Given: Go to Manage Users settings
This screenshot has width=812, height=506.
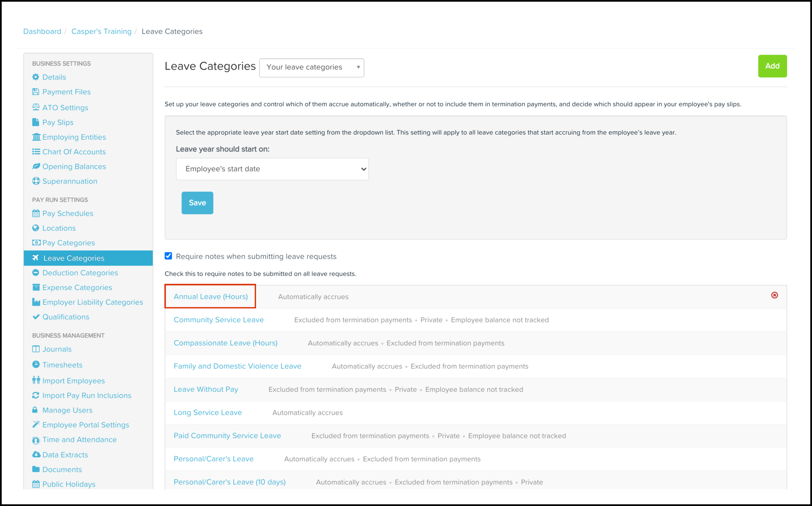Looking at the screenshot, I should pyautogui.click(x=67, y=410).
